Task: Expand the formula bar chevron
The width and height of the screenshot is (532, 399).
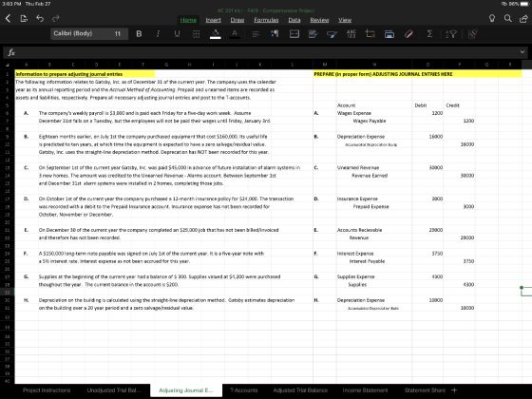Action: tap(522, 52)
